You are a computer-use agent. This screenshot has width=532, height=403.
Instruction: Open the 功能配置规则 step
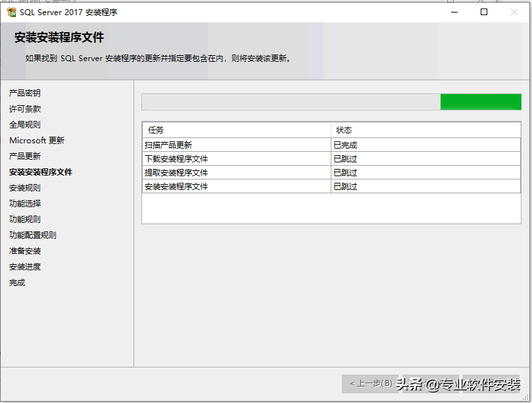point(33,235)
